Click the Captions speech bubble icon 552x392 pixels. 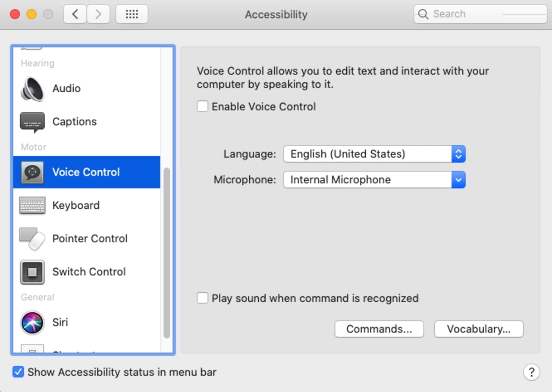(32, 122)
